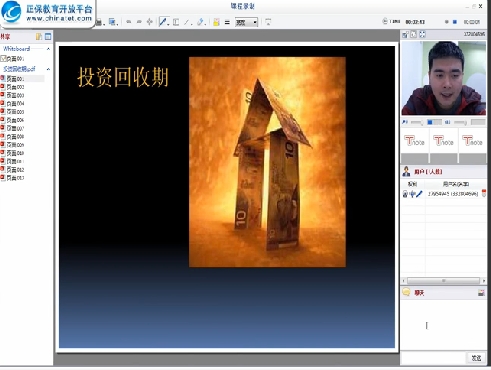Click the blue-screen toolbar icon beside the undo arrow
The image size is (491, 370).
[112, 22]
